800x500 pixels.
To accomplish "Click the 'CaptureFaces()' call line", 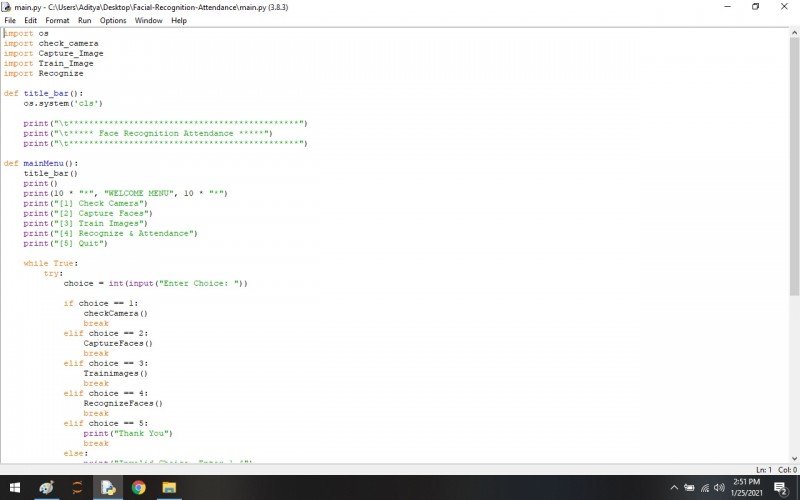I will (118, 343).
